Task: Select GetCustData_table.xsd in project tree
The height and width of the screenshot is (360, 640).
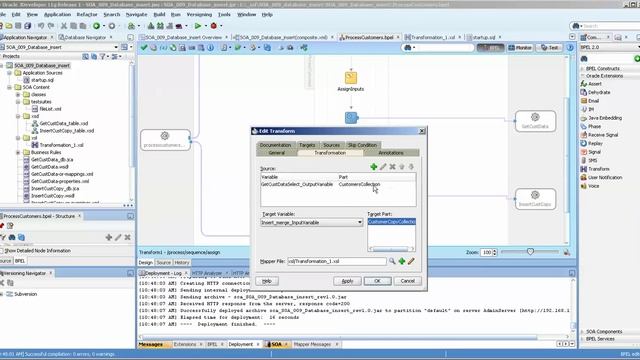Action: click(64, 123)
